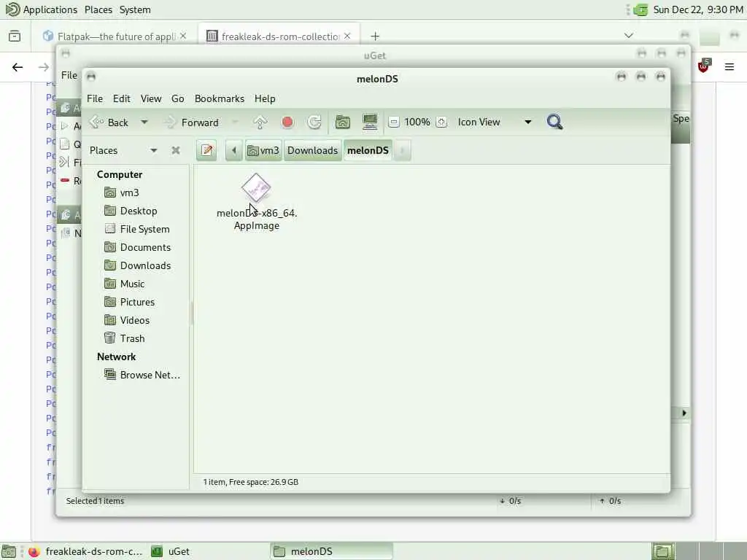Click the path bar left arrow
The height and width of the screenshot is (560, 747).
tap(234, 150)
